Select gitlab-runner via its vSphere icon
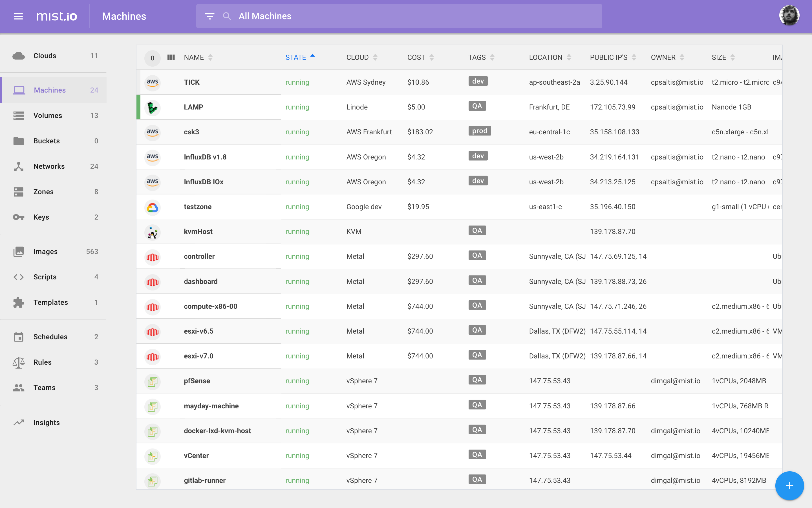 coord(152,481)
